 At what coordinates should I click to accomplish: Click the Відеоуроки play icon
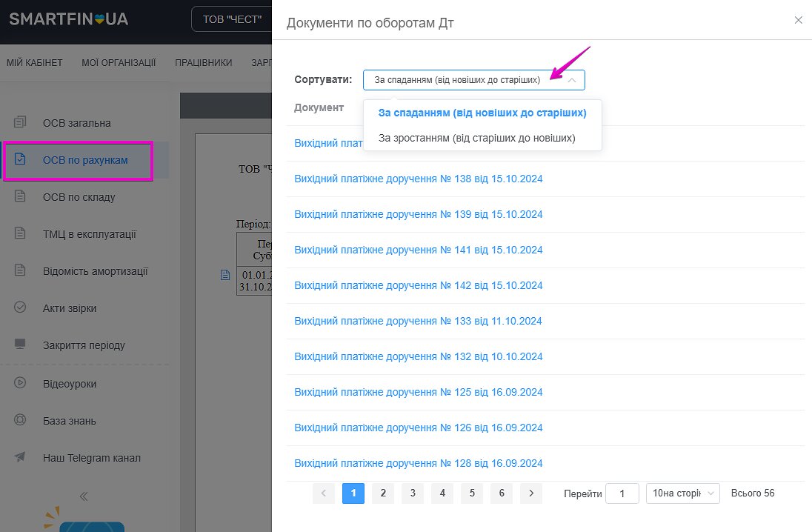pos(20,383)
